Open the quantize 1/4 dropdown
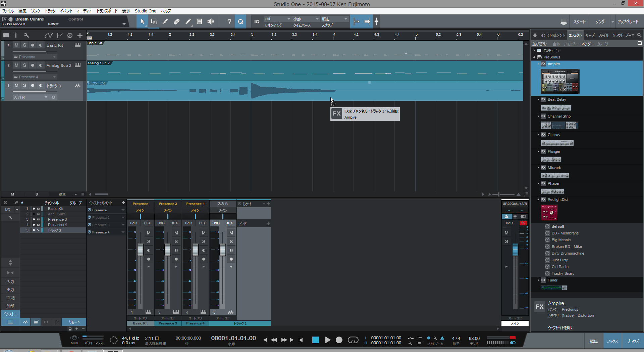This screenshot has width=644, height=352. coord(277,19)
